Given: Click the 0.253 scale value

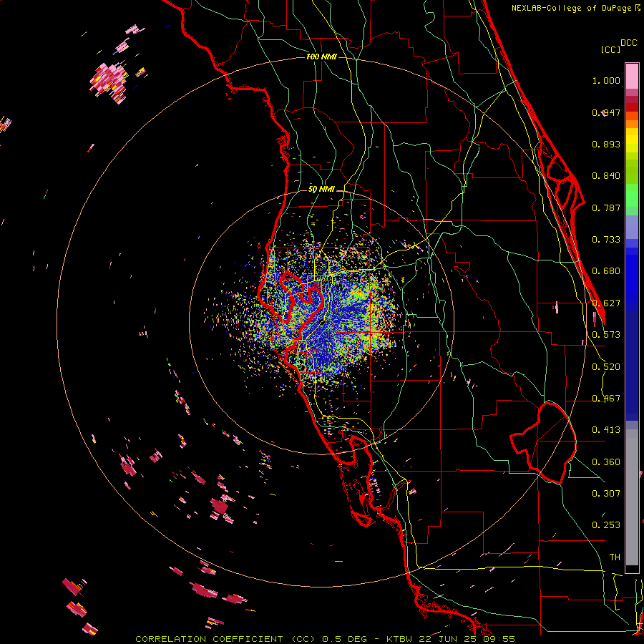Looking at the screenshot, I should click(606, 525).
